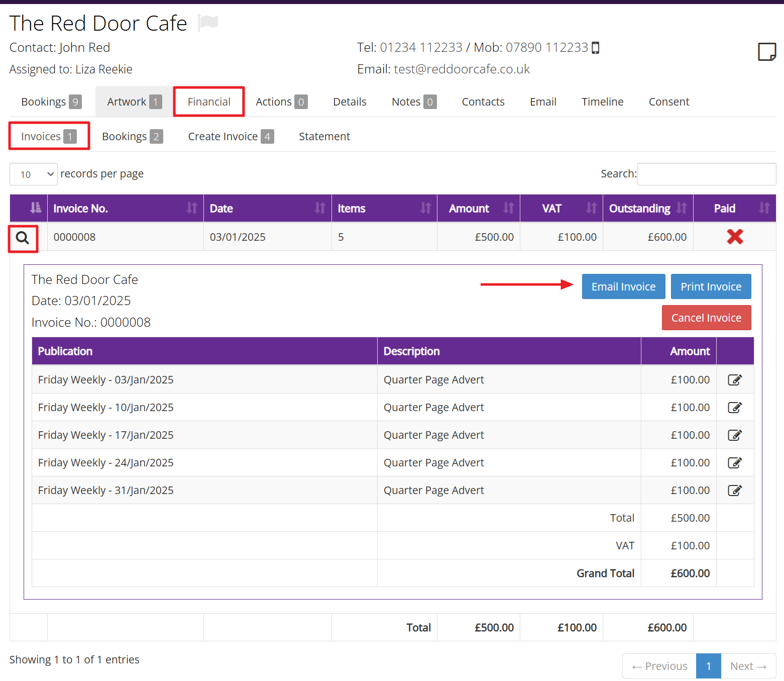784x681 pixels.
Task: Click the Grand Total label in invoice details
Action: pos(605,573)
